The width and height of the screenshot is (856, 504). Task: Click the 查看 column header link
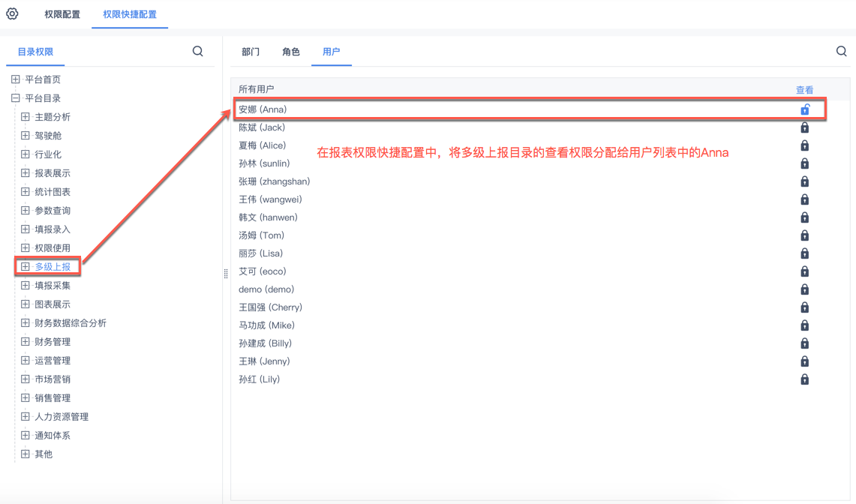805,89
